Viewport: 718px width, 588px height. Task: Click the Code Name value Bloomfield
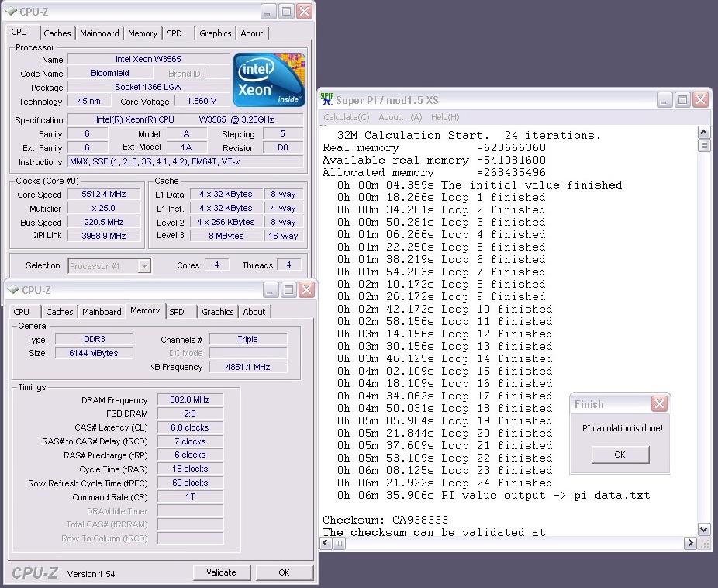[110, 73]
